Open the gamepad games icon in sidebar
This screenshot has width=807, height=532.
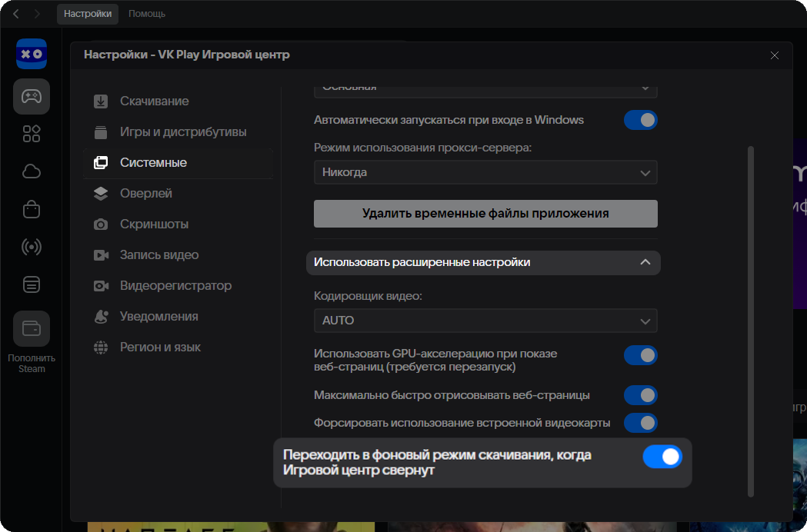point(32,96)
